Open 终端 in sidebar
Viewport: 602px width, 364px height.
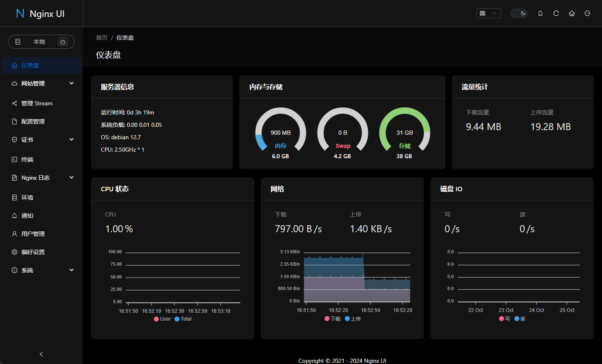pyautogui.click(x=41, y=159)
